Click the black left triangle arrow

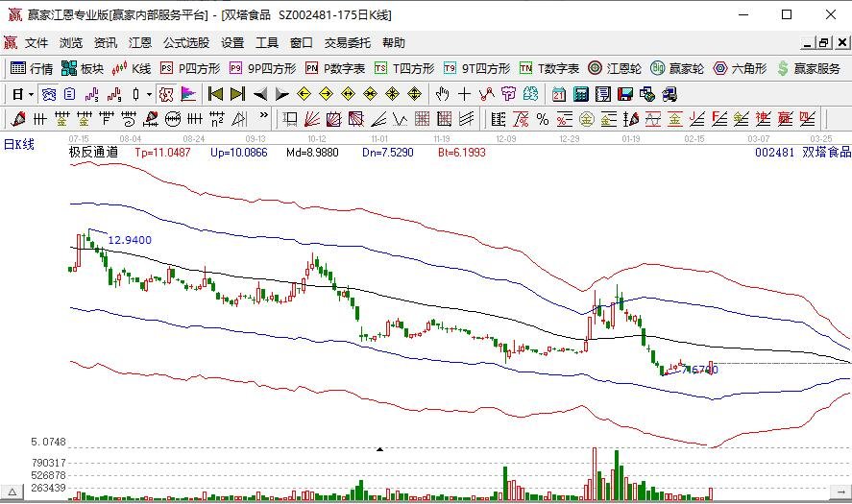click(260, 94)
